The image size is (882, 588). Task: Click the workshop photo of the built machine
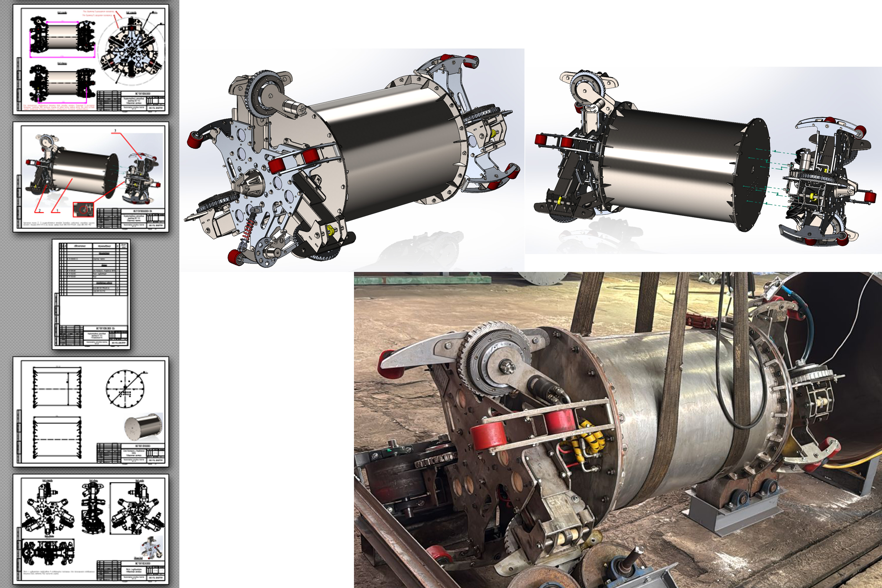pos(618,430)
